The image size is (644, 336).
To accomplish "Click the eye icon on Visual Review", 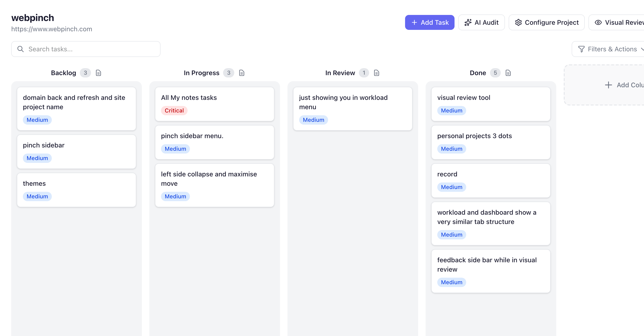I will tap(598, 22).
